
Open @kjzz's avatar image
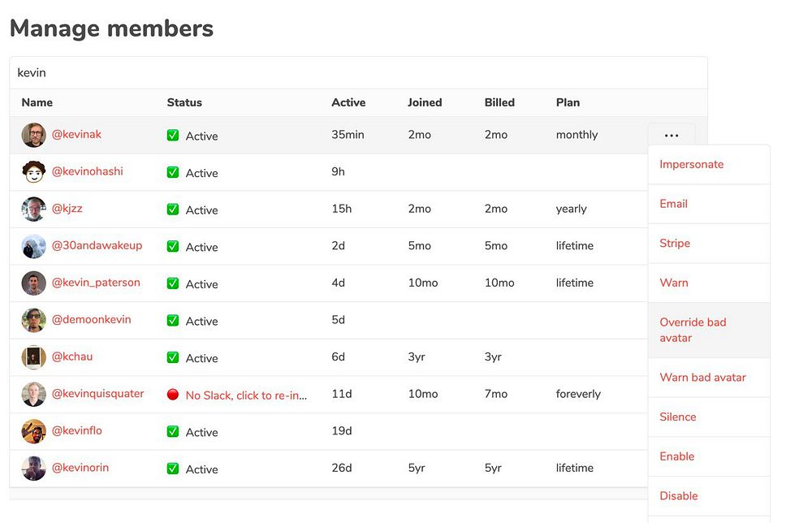pyautogui.click(x=33, y=209)
